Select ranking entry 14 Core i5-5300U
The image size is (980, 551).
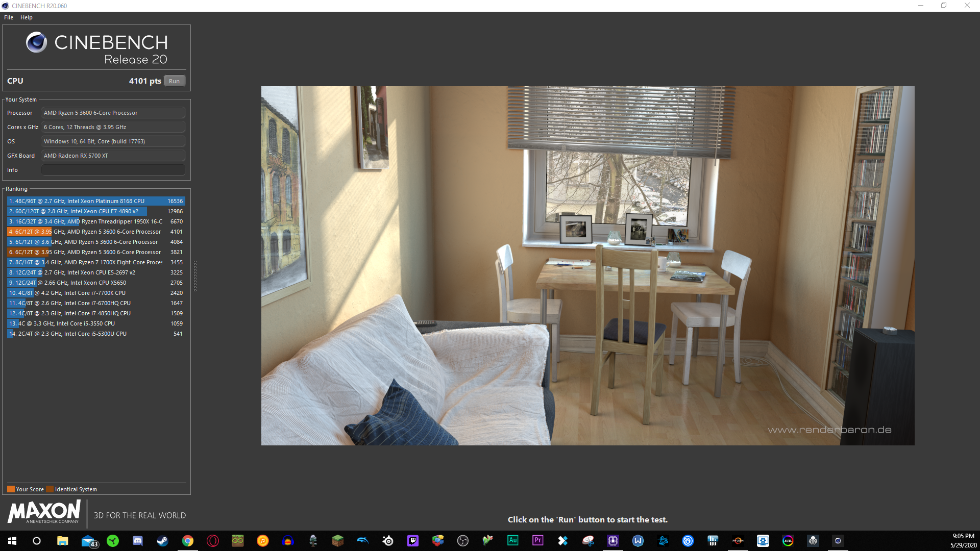[x=96, y=334]
